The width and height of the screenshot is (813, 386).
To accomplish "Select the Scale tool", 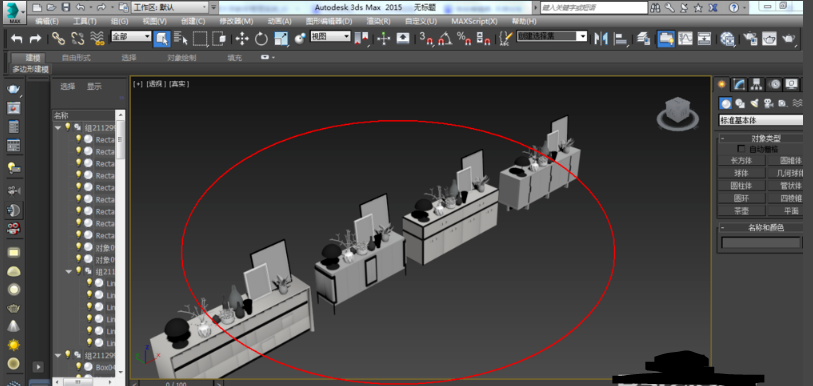I will [281, 38].
